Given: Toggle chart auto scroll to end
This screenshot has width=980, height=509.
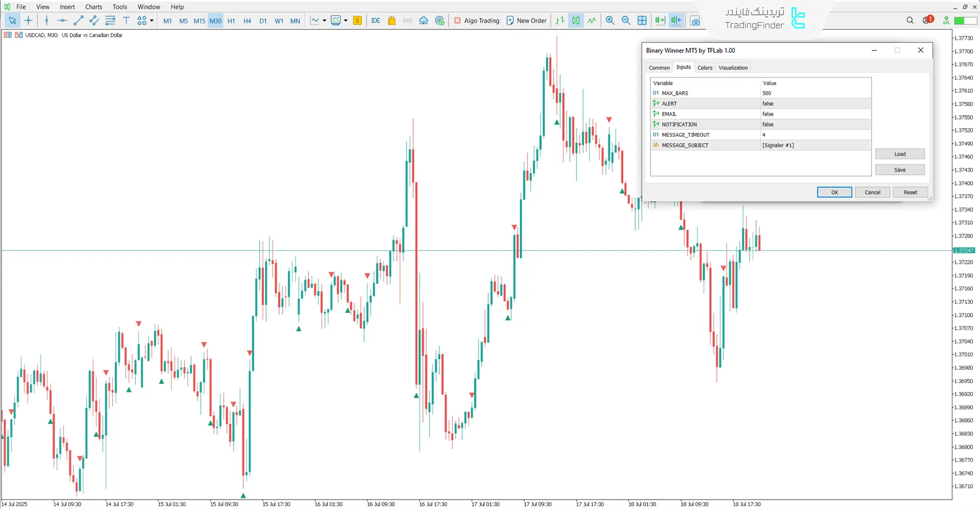Looking at the screenshot, I should (x=660, y=20).
